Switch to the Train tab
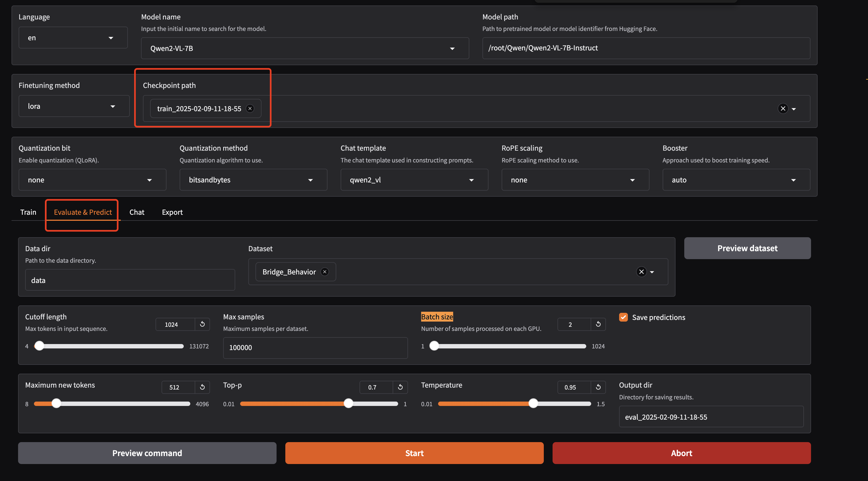Viewport: 868px width, 481px height. [28, 212]
